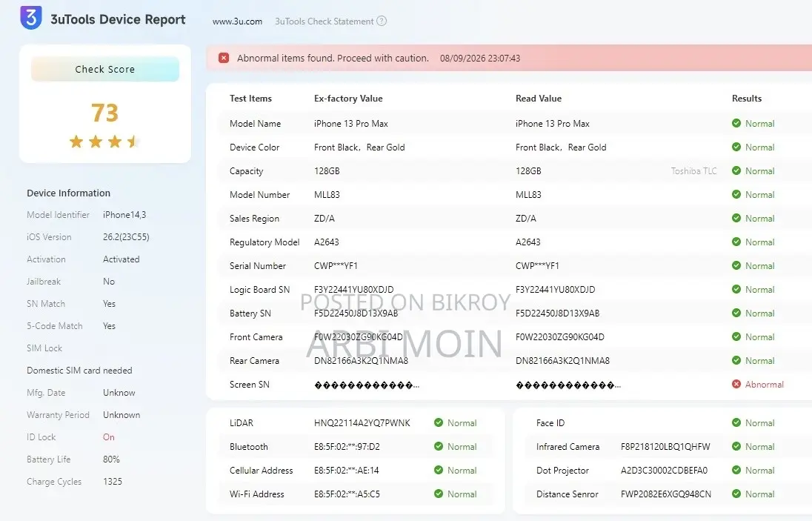Click the Logic Board SN ex-factory value F3Y22441YU80XDJD
Viewport: 812px width, 521px height.
pos(353,290)
